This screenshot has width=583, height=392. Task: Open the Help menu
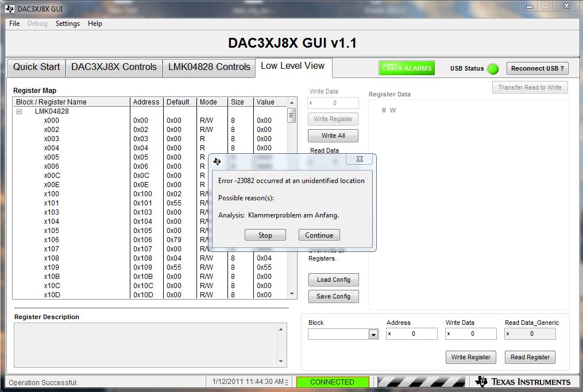95,24
